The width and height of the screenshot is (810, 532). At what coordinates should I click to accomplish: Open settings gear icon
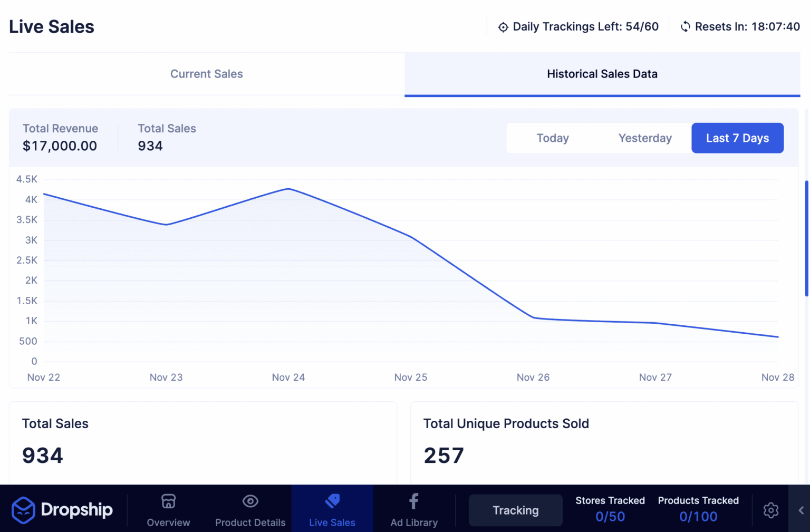(770, 510)
